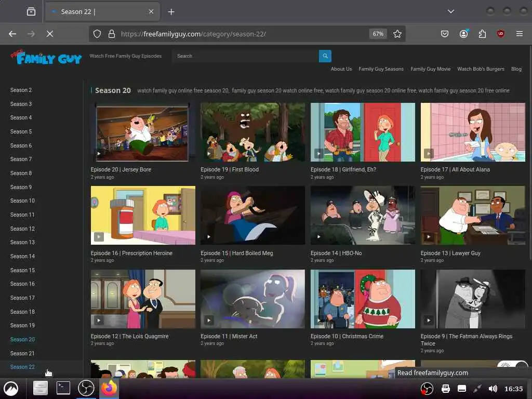
Task: Bookmark this page with star icon
Action: pyautogui.click(x=397, y=34)
